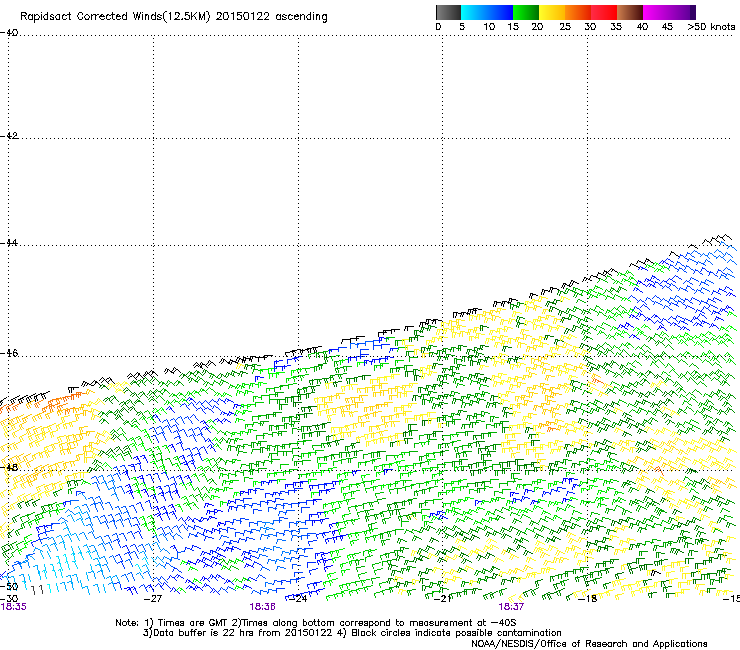
Task: Select the '-18' longitude axis label
Action: click(588, 599)
